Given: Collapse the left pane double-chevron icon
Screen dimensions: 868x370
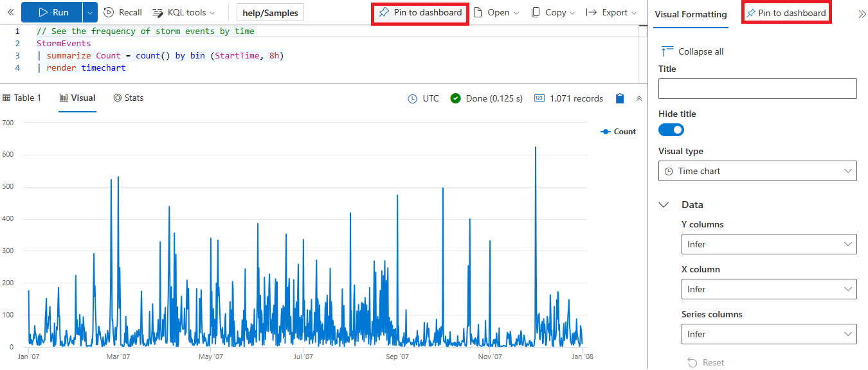Looking at the screenshot, I should pyautogui.click(x=10, y=12).
